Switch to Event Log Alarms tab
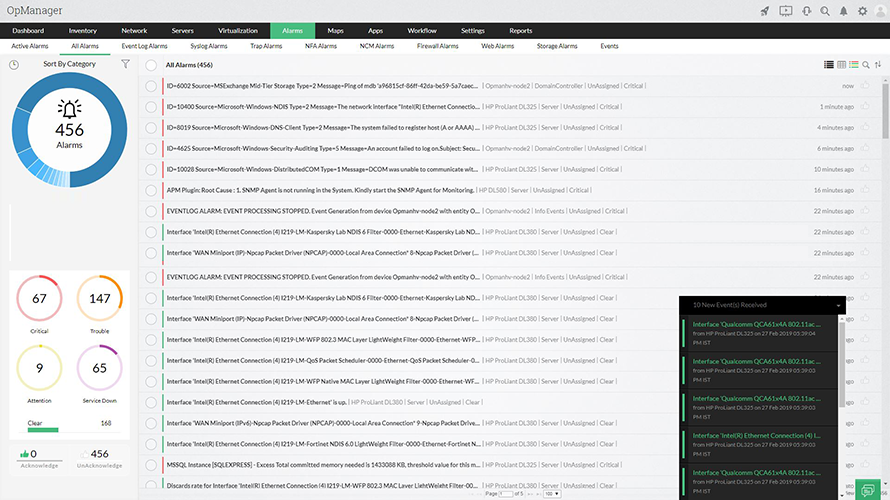890x500 pixels. (x=144, y=46)
